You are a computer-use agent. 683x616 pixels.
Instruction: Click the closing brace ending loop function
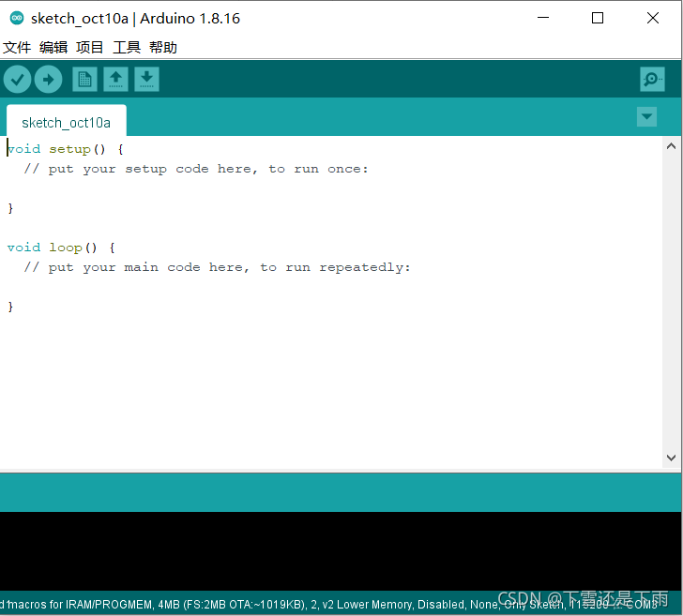[10, 307]
